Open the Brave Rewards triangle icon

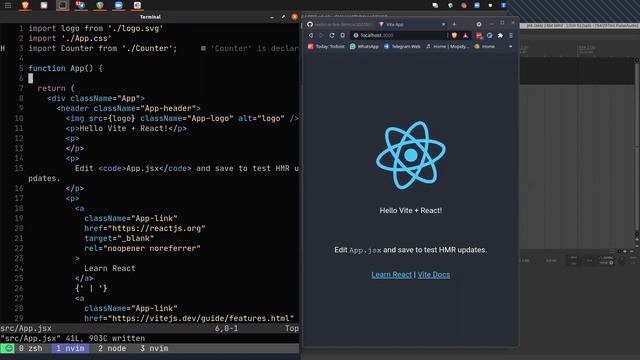pos(465,36)
